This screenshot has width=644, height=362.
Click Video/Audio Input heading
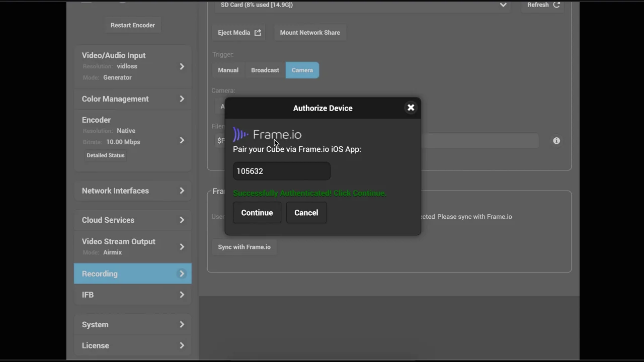(114, 55)
